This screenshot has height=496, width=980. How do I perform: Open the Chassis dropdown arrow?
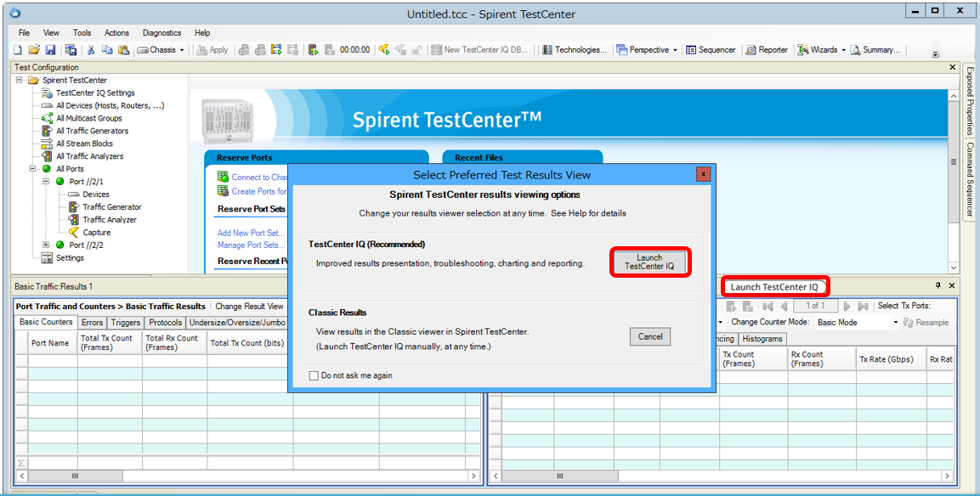[x=182, y=50]
